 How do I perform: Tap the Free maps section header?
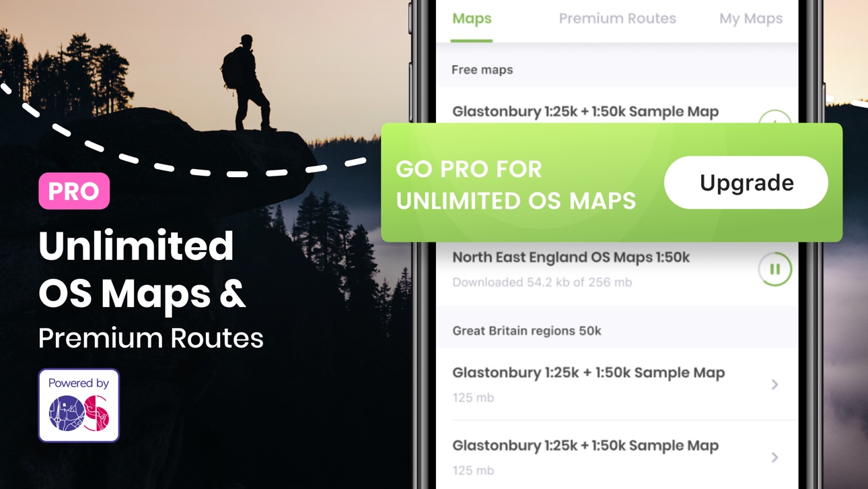point(482,69)
